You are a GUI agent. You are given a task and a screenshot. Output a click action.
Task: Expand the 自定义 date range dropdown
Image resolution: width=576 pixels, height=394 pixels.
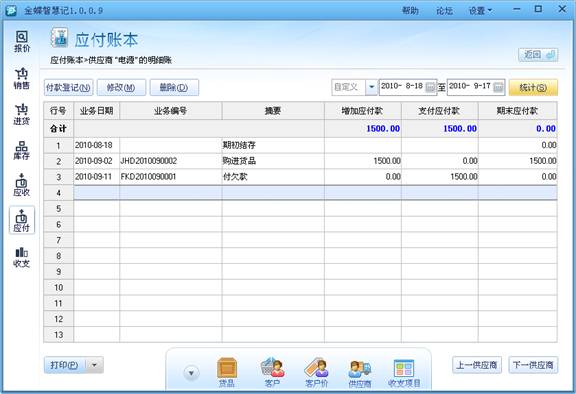(371, 87)
